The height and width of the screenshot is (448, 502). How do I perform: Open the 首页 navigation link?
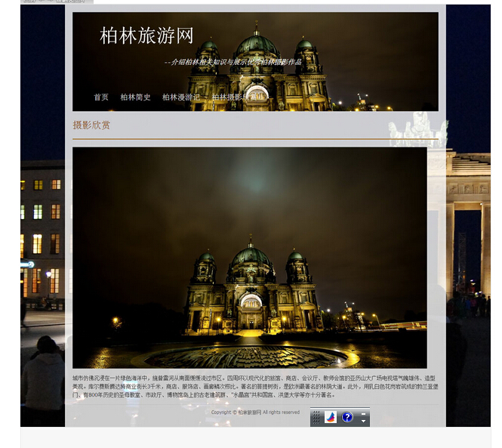[x=101, y=97]
